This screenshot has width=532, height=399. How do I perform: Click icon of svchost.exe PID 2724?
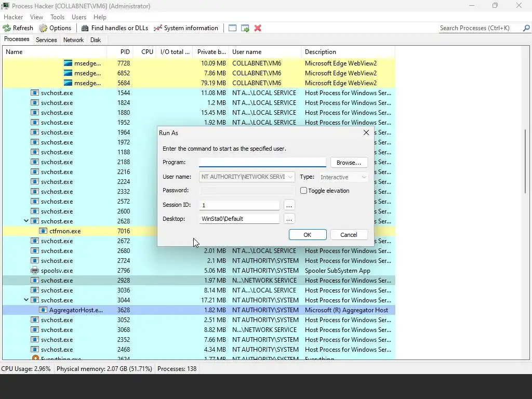(x=35, y=261)
